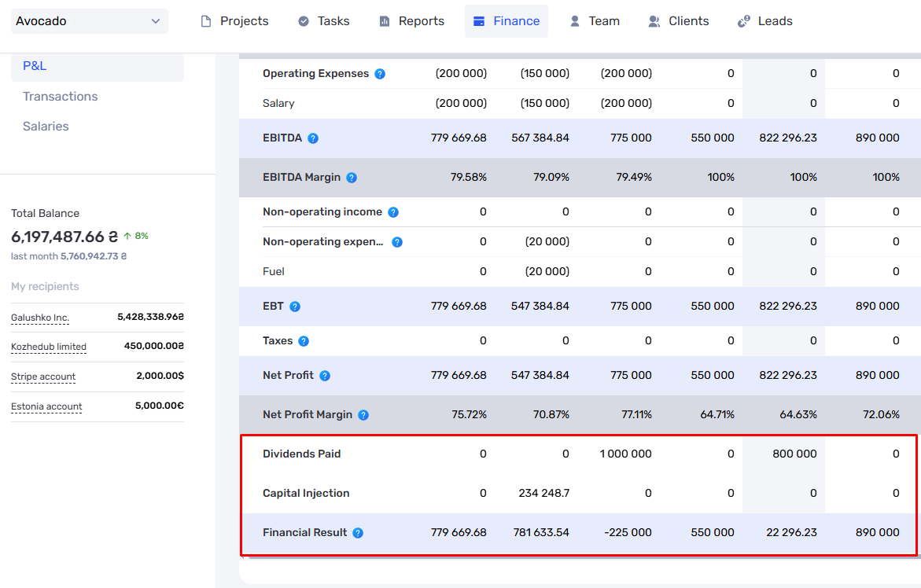This screenshot has width=921, height=588.
Task: Click the Reports chart icon
Action: click(384, 21)
